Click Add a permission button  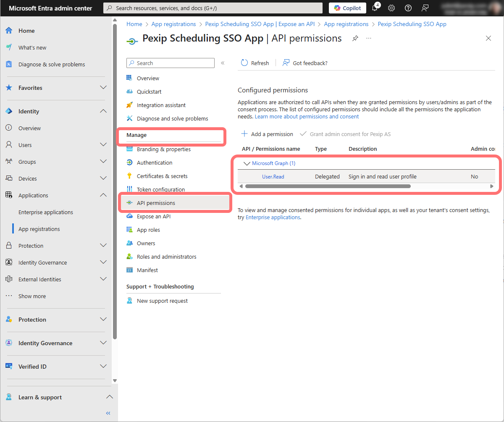(x=267, y=134)
